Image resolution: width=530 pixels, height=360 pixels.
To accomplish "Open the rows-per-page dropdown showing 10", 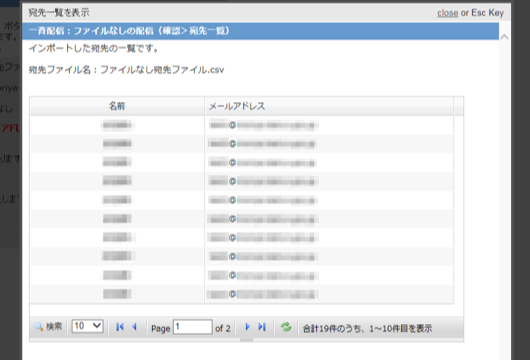I will (x=87, y=326).
